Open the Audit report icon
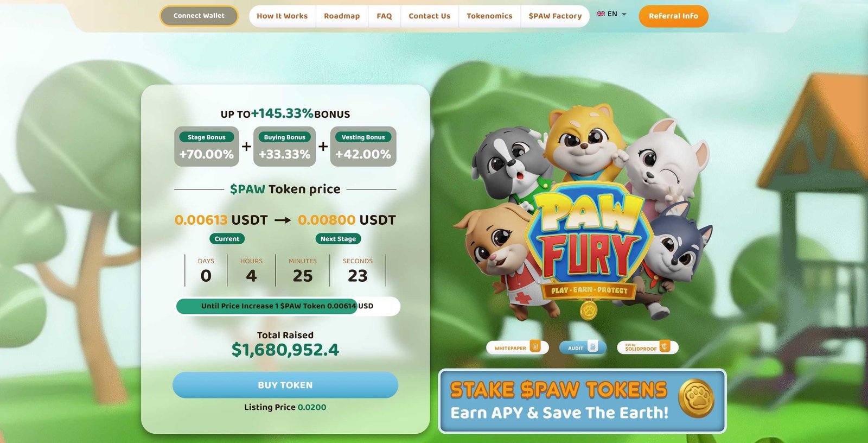Viewport: 868px width, 443px height. pyautogui.click(x=593, y=346)
